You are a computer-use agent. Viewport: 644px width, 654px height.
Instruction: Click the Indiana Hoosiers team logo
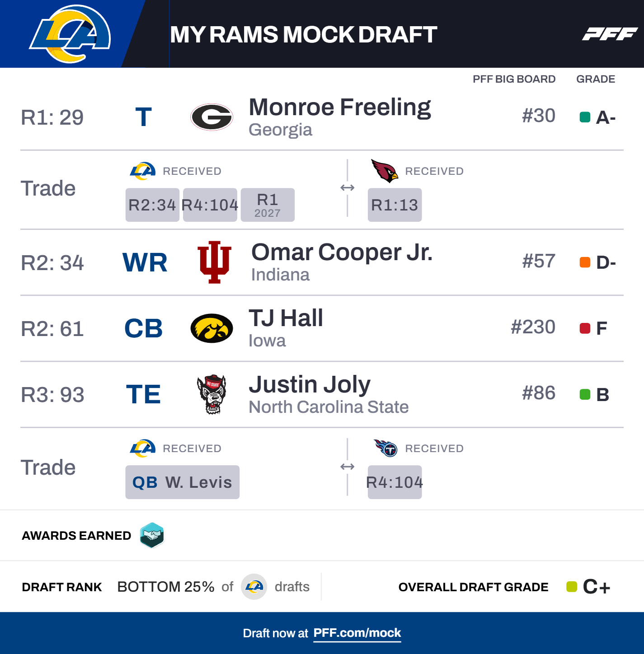215,262
